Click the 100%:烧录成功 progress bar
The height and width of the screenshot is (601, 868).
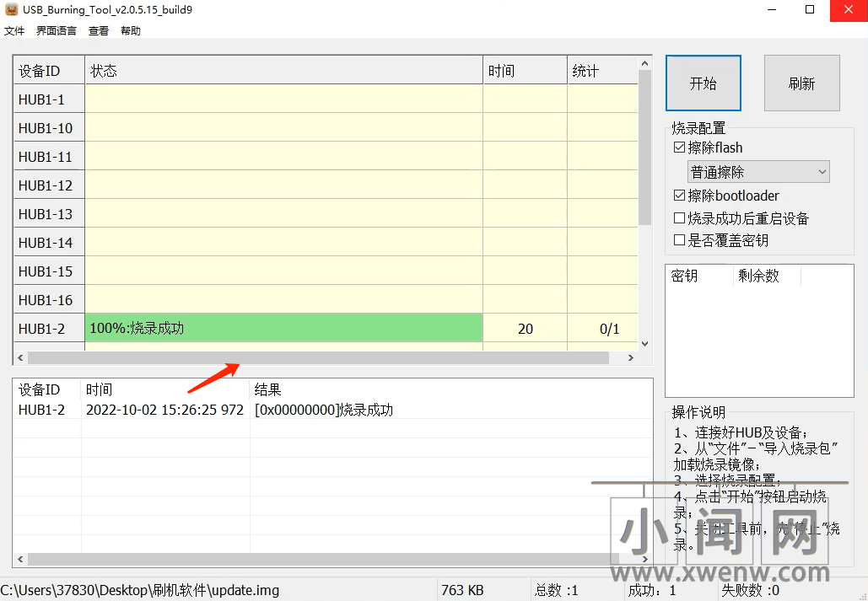coord(283,329)
